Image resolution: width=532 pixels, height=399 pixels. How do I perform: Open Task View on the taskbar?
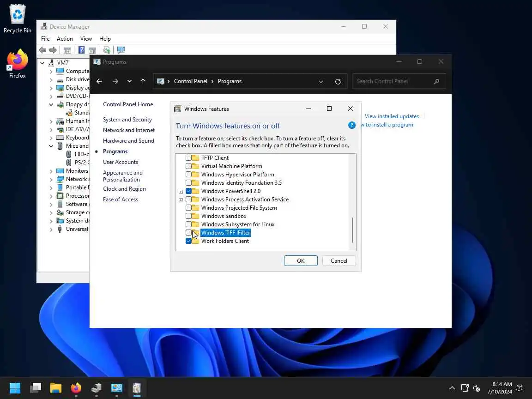coord(35,388)
